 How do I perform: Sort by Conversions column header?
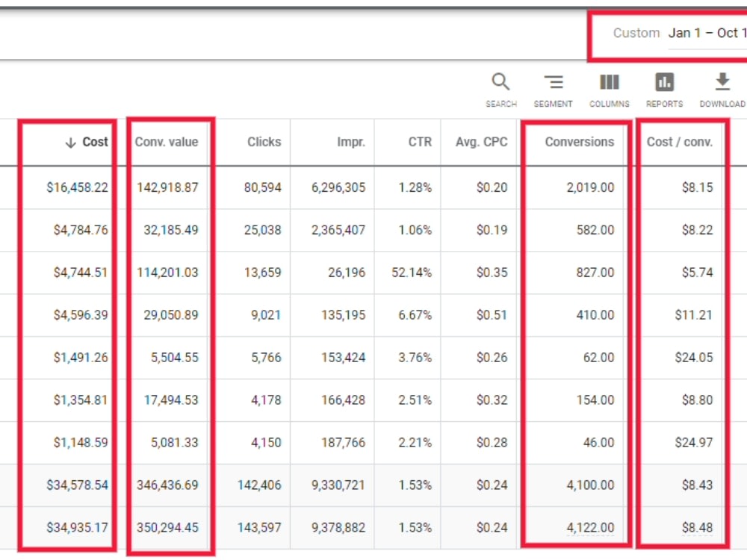(x=580, y=142)
